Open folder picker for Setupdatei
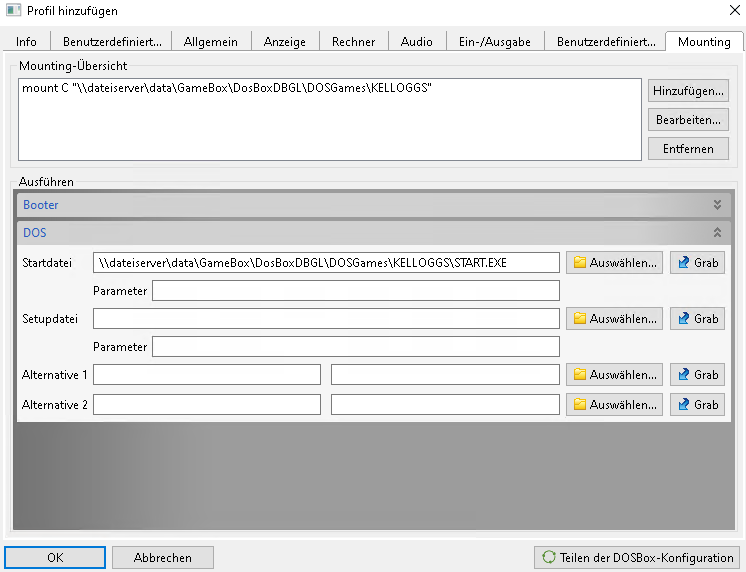The image size is (746, 572). pyautogui.click(x=614, y=319)
